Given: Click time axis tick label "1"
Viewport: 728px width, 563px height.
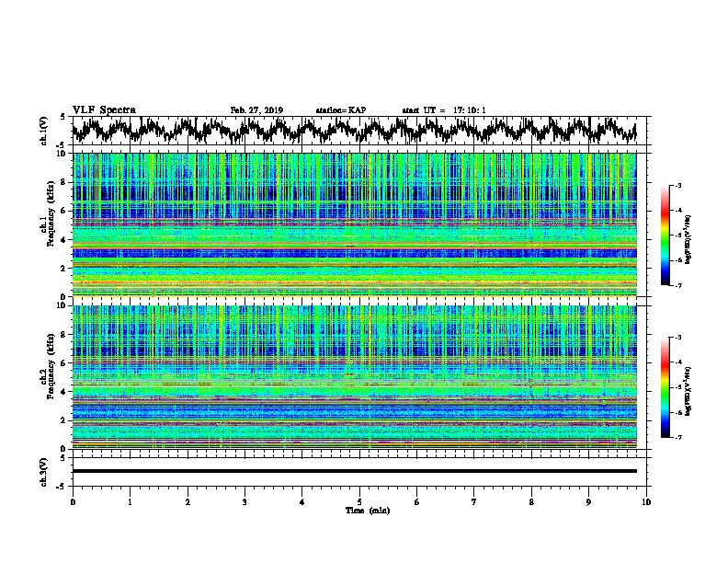Looking at the screenshot, I should 130,502.
